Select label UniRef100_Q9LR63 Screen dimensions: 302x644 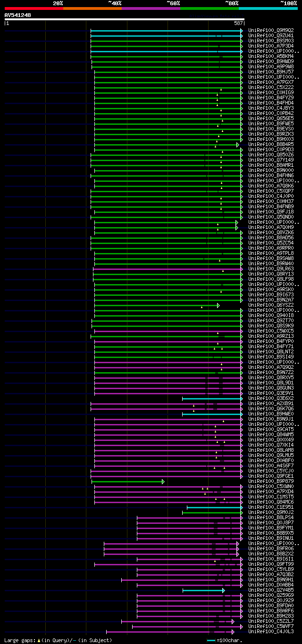[271, 269]
